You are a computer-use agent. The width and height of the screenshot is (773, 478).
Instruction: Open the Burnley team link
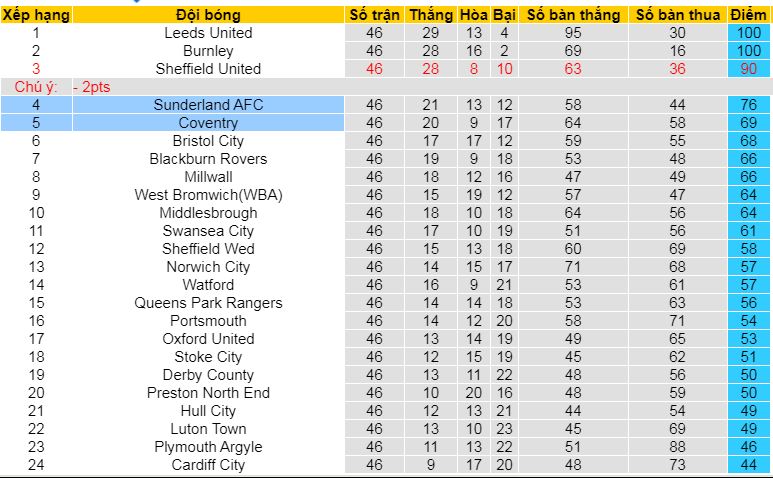208,51
